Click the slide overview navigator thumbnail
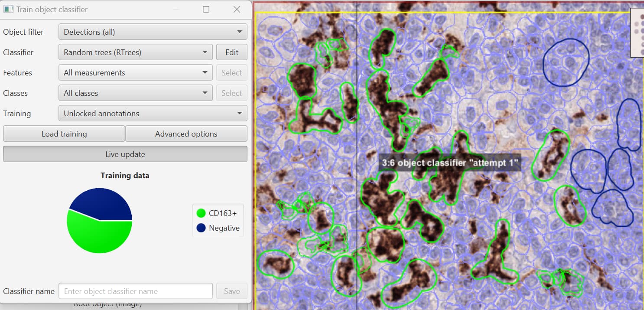The width and height of the screenshot is (644, 310). 637,33
